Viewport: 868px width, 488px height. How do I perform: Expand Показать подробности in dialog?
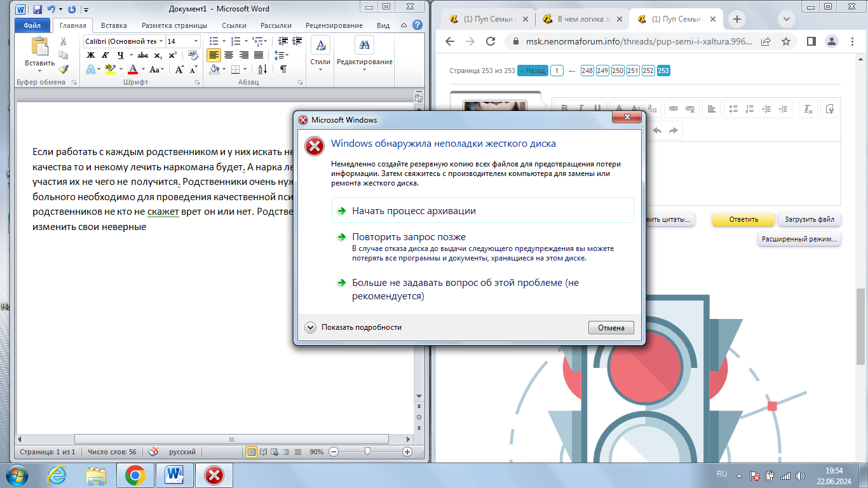click(354, 327)
